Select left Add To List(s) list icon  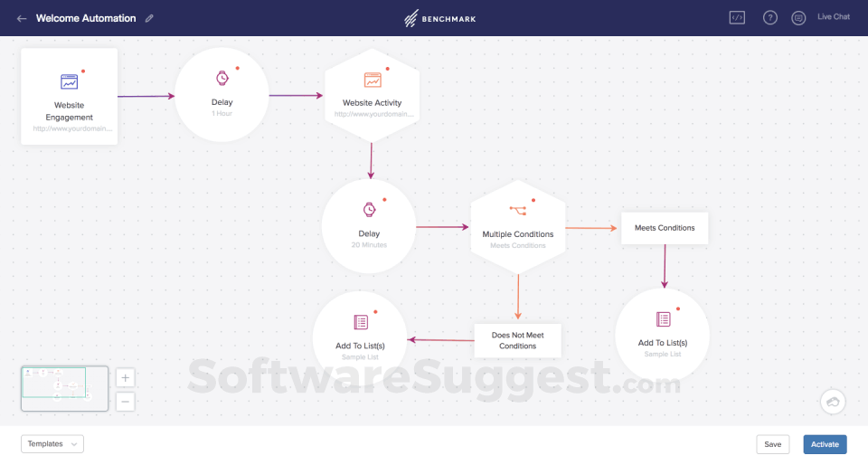[x=361, y=322]
